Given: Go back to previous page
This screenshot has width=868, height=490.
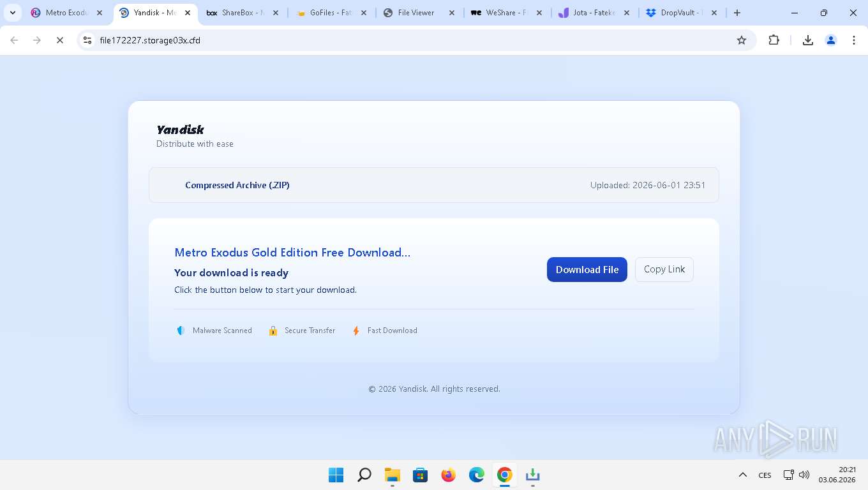Looking at the screenshot, I should coord(14,40).
